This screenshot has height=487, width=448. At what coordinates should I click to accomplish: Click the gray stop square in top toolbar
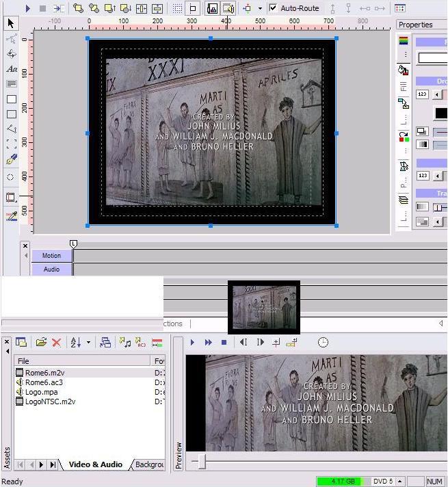[x=43, y=8]
